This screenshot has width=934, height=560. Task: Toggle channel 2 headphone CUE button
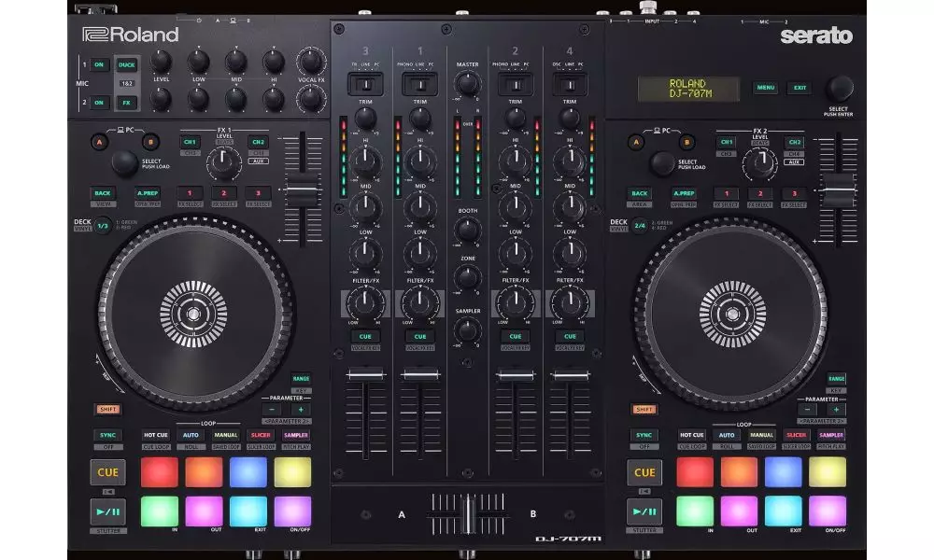pos(516,336)
